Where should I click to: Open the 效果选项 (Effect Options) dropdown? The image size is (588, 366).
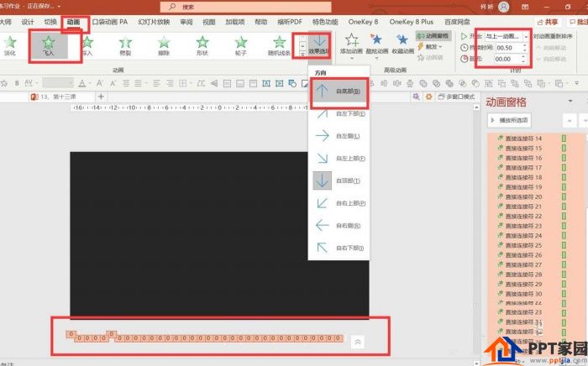(x=320, y=45)
